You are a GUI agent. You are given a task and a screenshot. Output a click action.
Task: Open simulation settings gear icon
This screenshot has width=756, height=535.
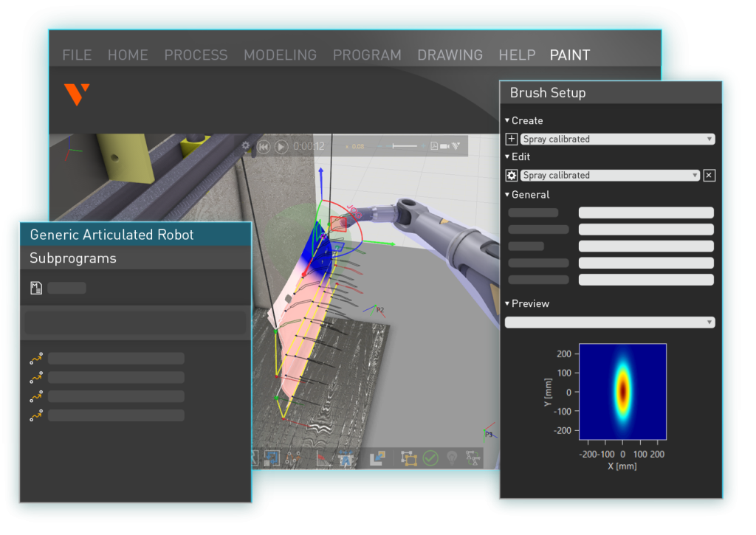coord(246,146)
